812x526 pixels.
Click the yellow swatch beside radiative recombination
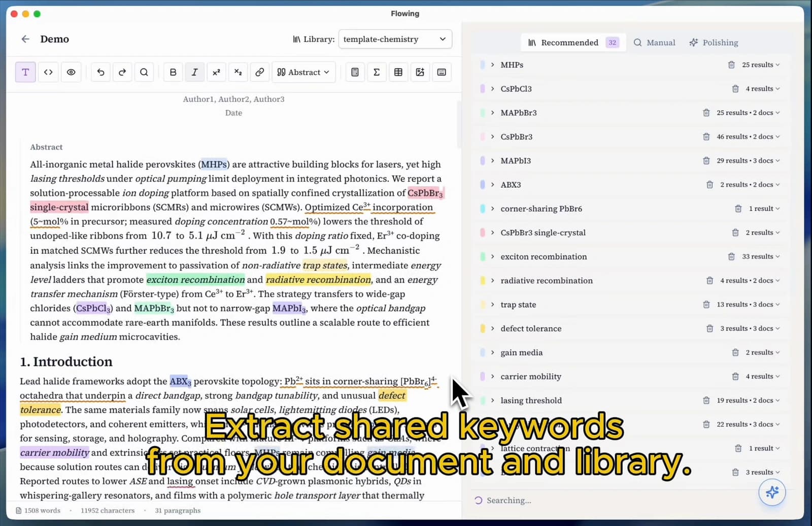click(x=482, y=280)
